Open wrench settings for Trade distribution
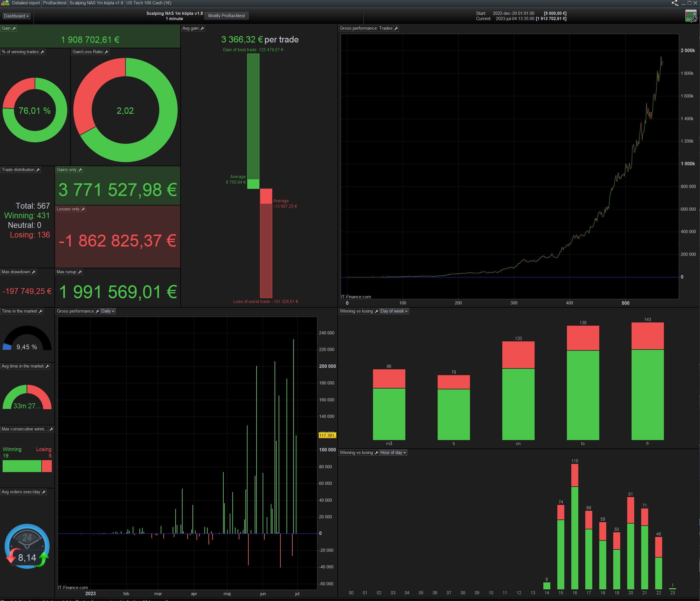700x601 pixels. 38,170
